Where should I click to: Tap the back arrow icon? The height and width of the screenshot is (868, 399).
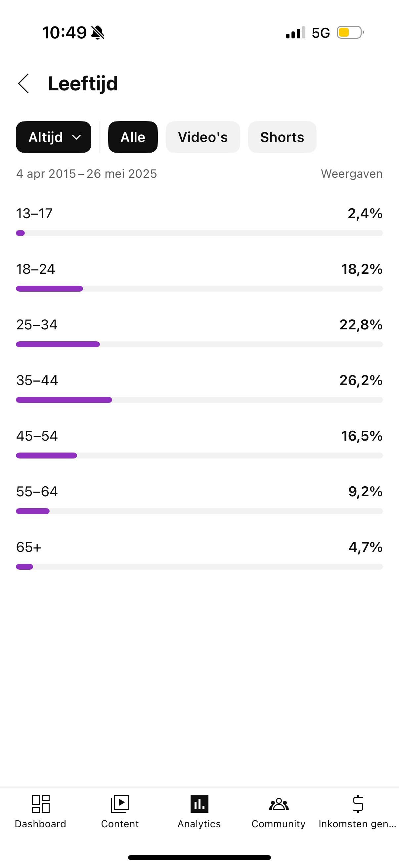(23, 83)
